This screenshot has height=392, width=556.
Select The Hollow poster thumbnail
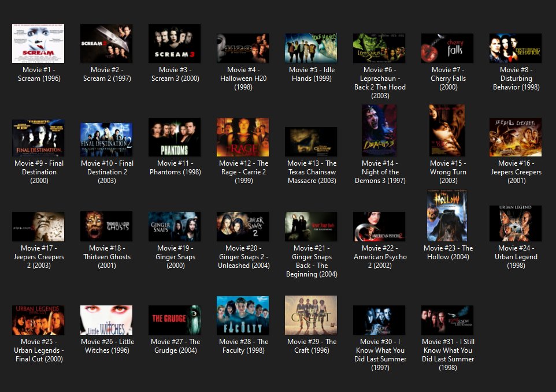click(x=447, y=216)
